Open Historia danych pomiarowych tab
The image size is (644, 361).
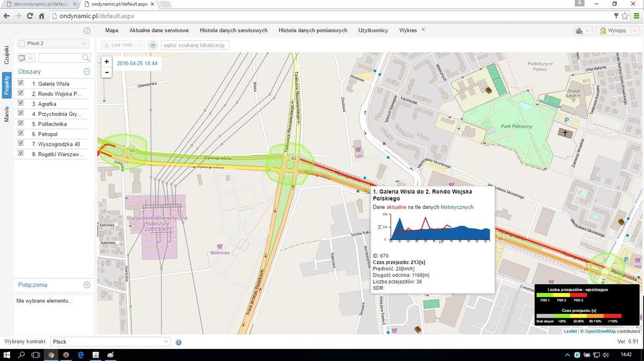tap(313, 30)
